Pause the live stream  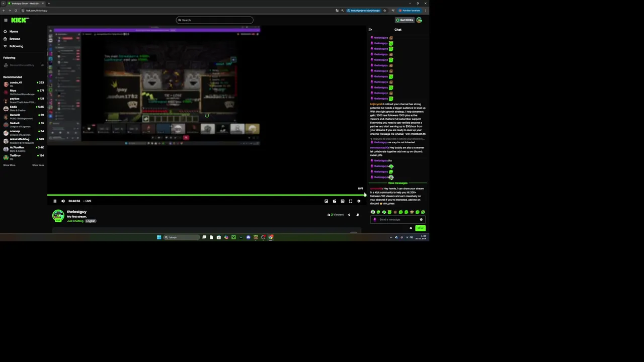click(55, 201)
